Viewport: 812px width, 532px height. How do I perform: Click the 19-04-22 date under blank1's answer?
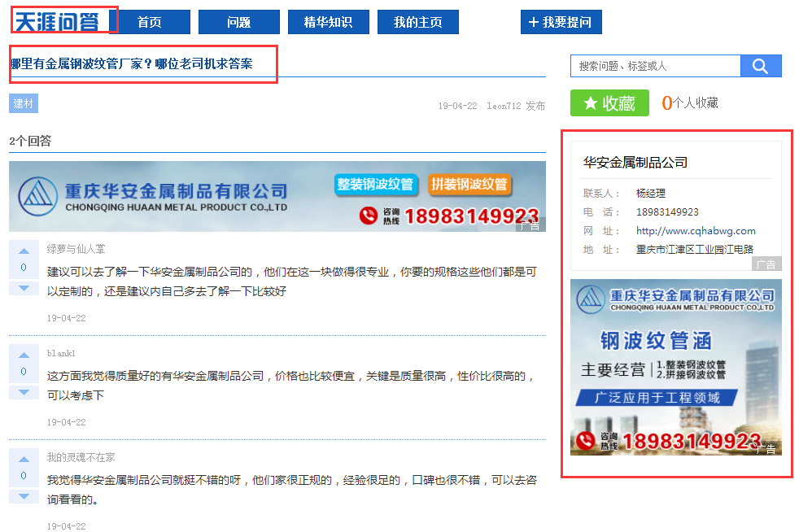click(x=66, y=422)
